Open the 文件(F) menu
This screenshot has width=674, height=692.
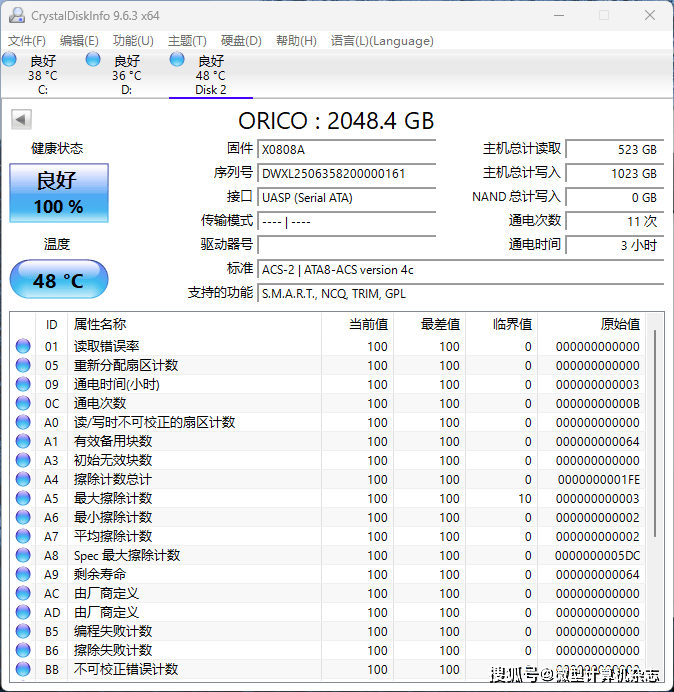tap(27, 41)
